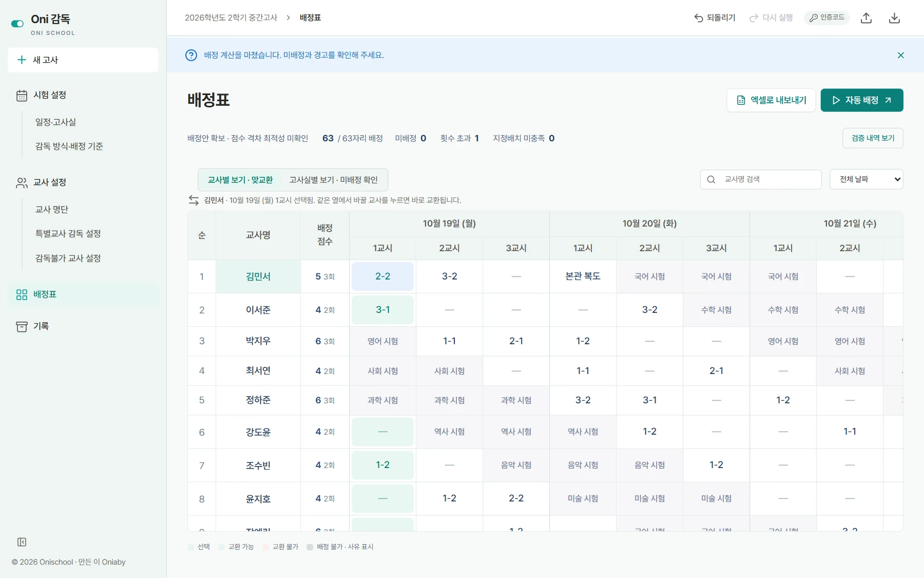Collapse the sidebar using bottom-left panel icon
This screenshot has width=924, height=578.
tap(22, 542)
